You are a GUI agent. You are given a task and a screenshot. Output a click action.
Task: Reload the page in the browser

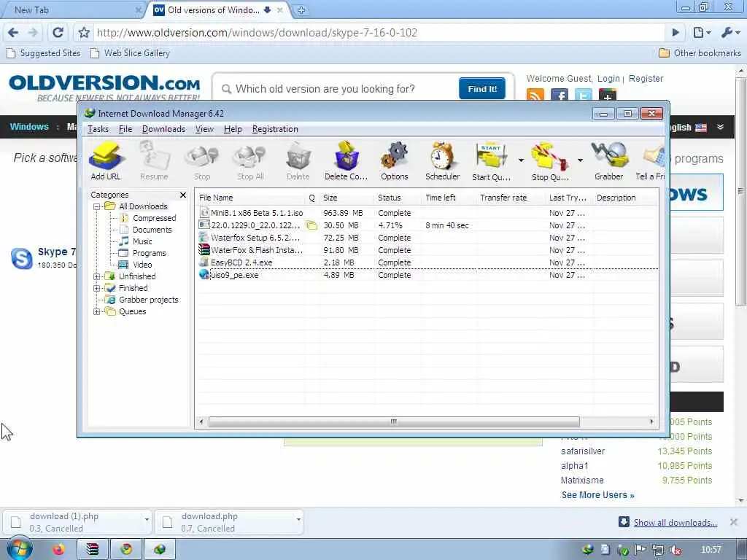(58, 33)
